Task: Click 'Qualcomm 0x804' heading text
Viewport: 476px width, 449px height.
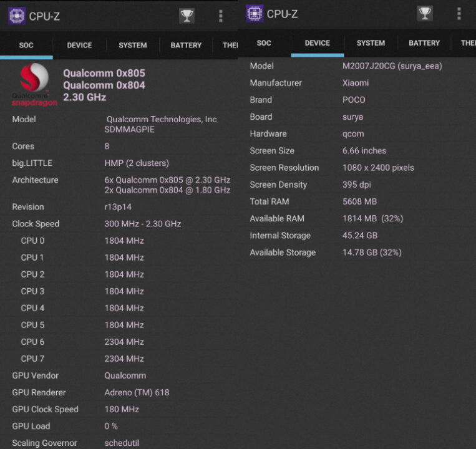Action: pos(104,85)
